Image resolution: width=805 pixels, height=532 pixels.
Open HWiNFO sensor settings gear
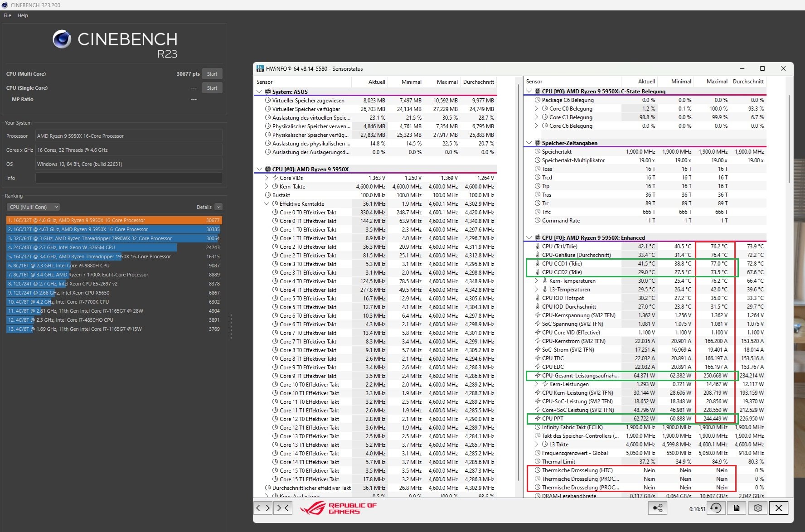pos(758,508)
